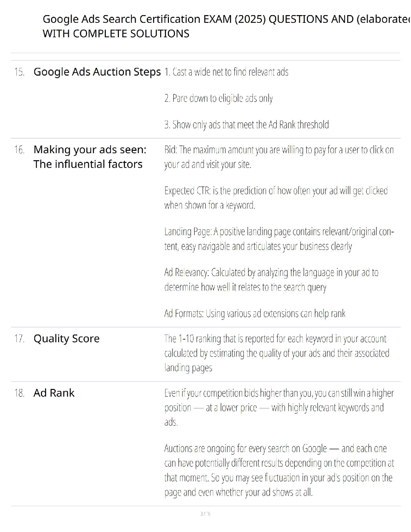Click the 'Ad Formats' line about extensions
Image resolution: width=411 pixels, height=532 pixels.
point(255,314)
